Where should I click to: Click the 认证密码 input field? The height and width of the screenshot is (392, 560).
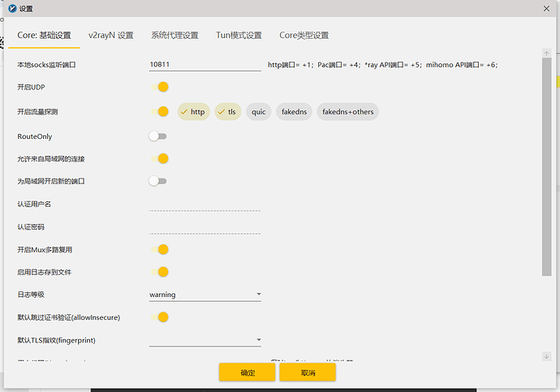(205, 227)
